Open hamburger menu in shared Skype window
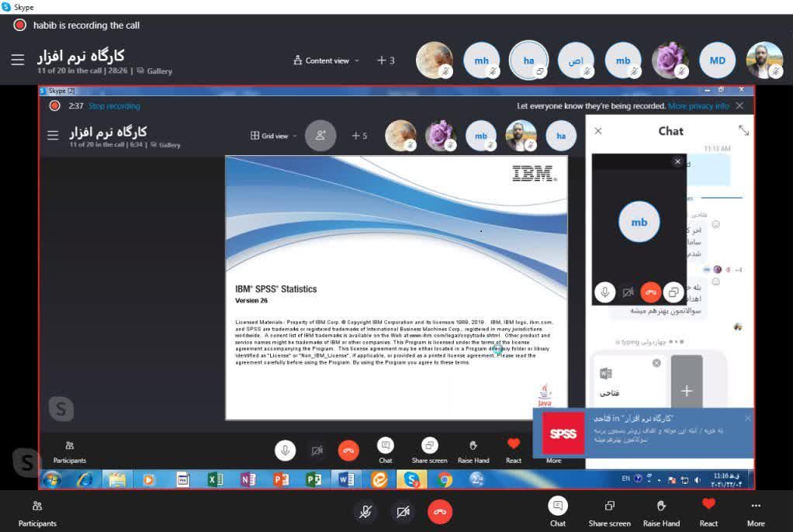The image size is (793, 532). 53,135
